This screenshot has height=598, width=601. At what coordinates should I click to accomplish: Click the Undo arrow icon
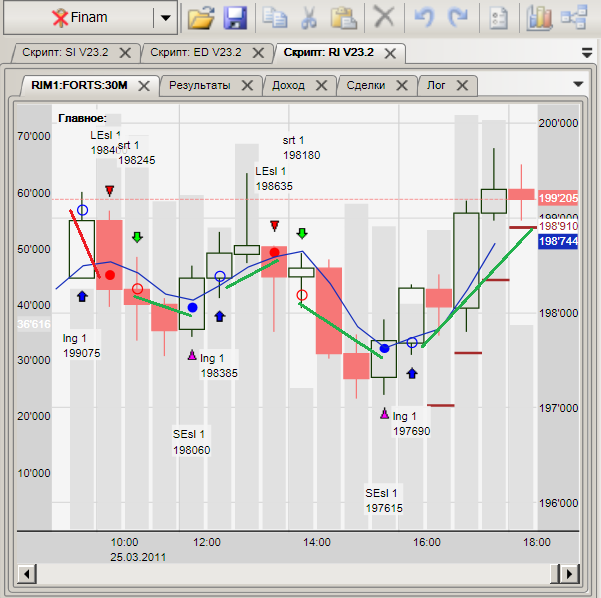pos(424,18)
